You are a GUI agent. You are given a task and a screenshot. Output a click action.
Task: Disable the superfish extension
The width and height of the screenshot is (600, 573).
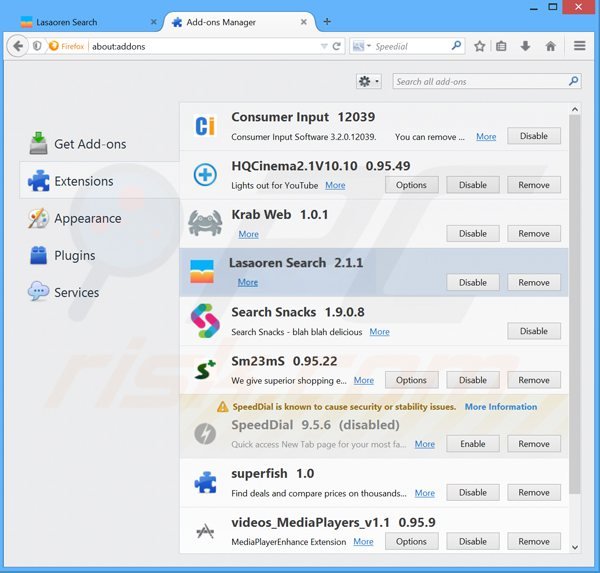click(x=473, y=493)
